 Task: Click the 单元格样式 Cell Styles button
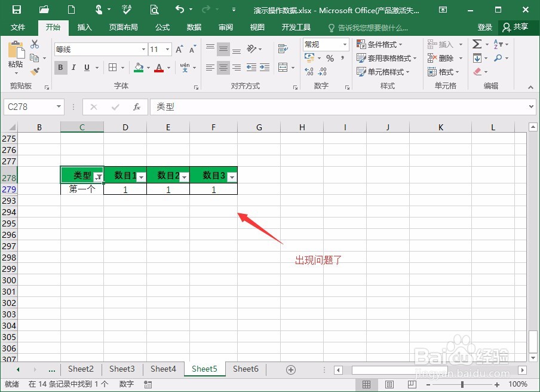(x=383, y=72)
